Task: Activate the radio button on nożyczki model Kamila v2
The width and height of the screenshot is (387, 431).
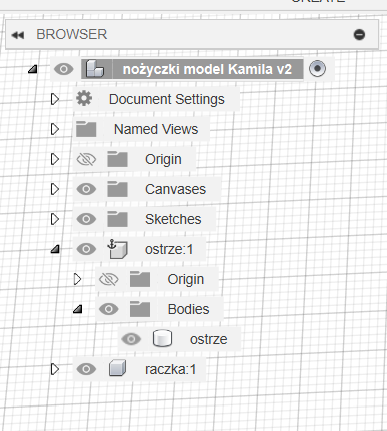Action: click(x=317, y=69)
